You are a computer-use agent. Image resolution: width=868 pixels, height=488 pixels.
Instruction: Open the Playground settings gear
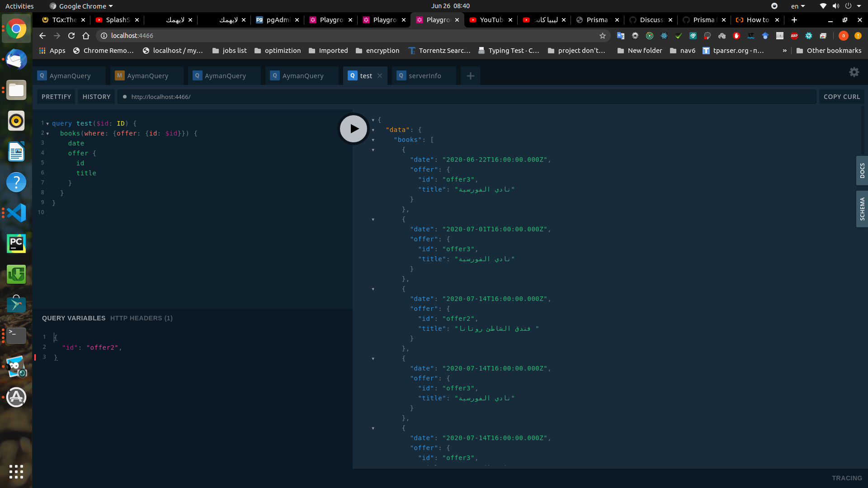pyautogui.click(x=854, y=72)
